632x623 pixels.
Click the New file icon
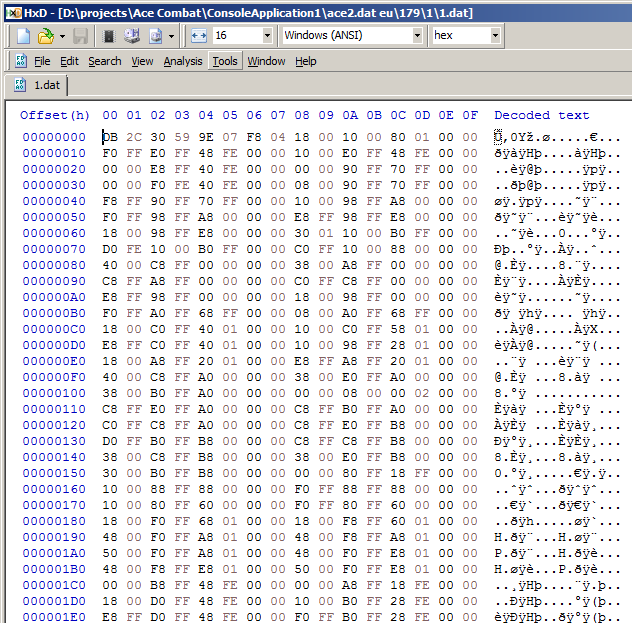coord(23,36)
